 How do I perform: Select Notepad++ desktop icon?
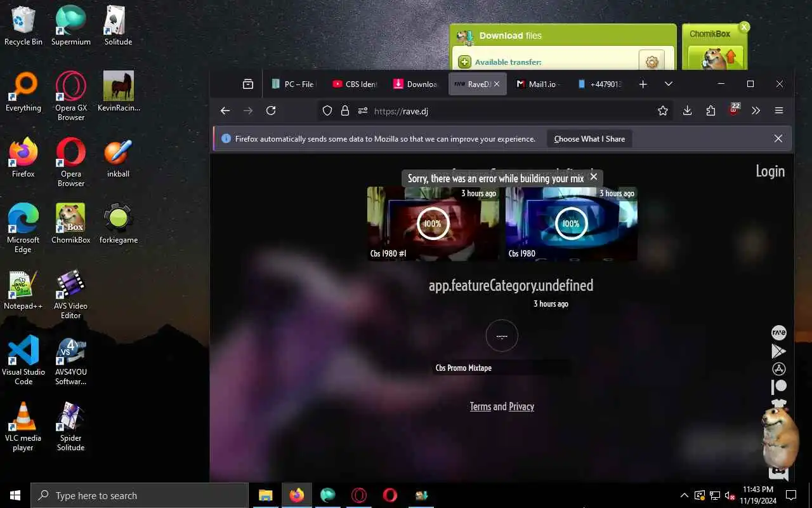[23, 291]
